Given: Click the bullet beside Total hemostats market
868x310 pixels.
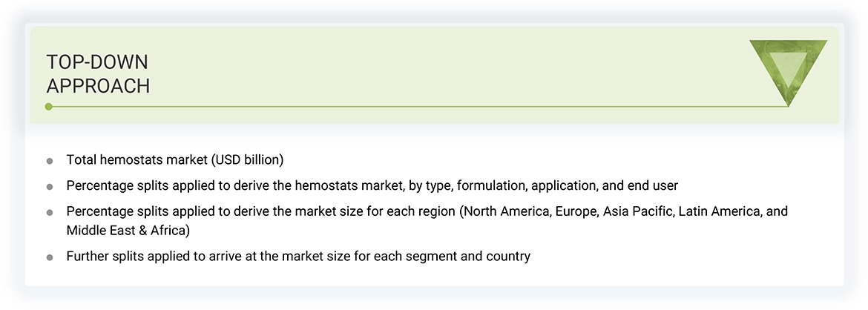Looking at the screenshot, I should [50, 161].
